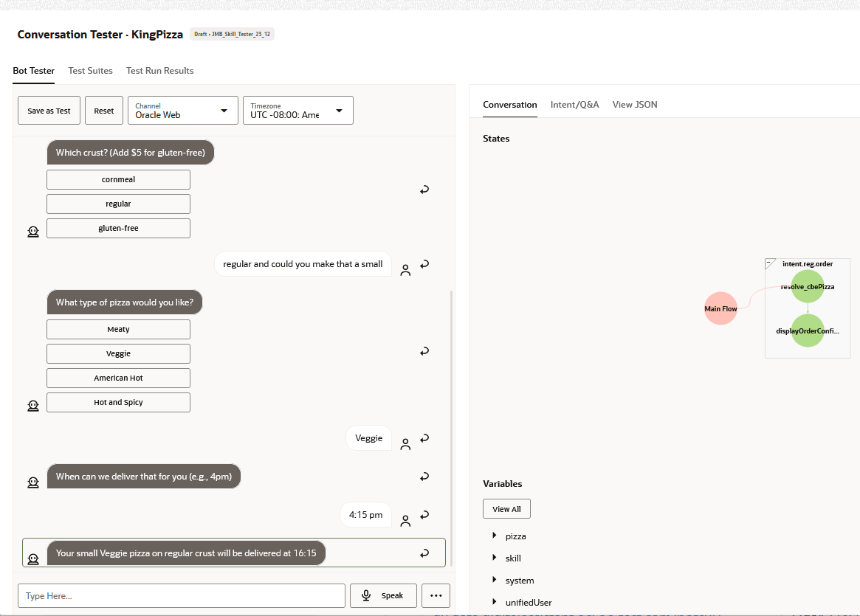Click replay arrow next to the '4:15 pm' message
The image size is (860, 616).
coord(424,515)
